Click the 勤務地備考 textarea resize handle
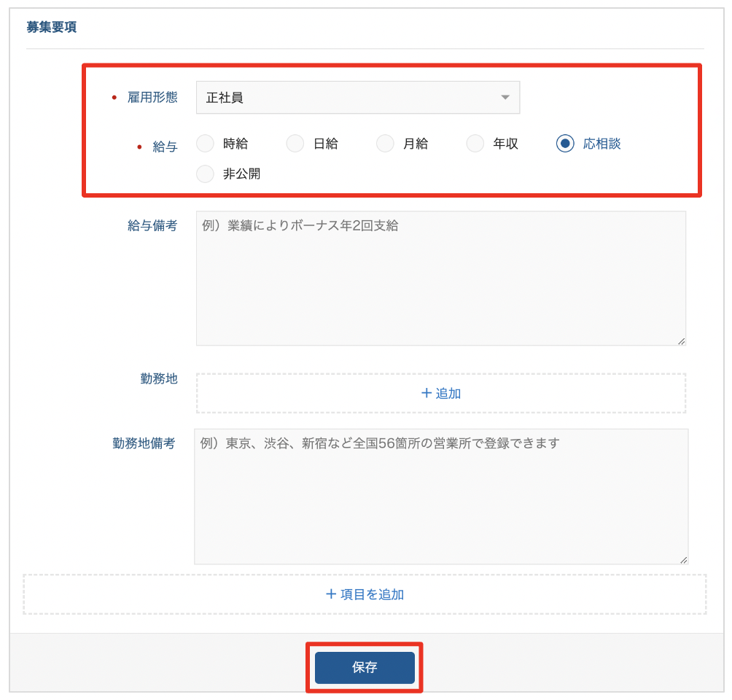 pyautogui.click(x=684, y=560)
